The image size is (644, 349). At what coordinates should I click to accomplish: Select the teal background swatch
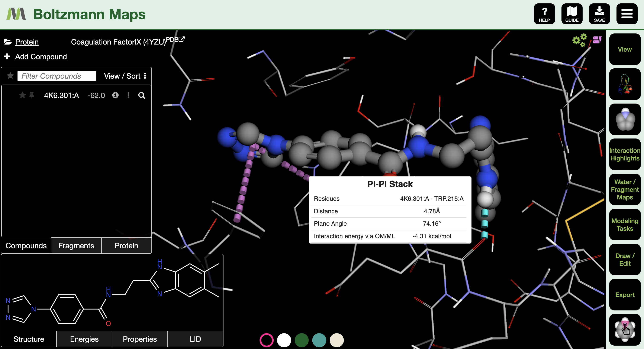319,340
